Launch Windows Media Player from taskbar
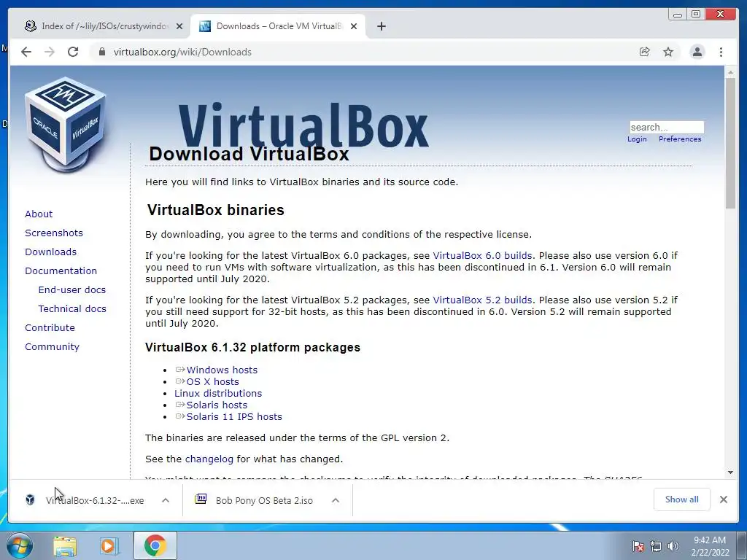747x560 pixels. [x=109, y=545]
